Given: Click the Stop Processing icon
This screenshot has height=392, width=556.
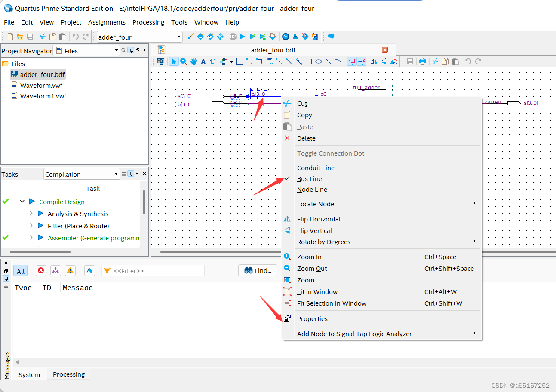Looking at the screenshot, I should 233,37.
